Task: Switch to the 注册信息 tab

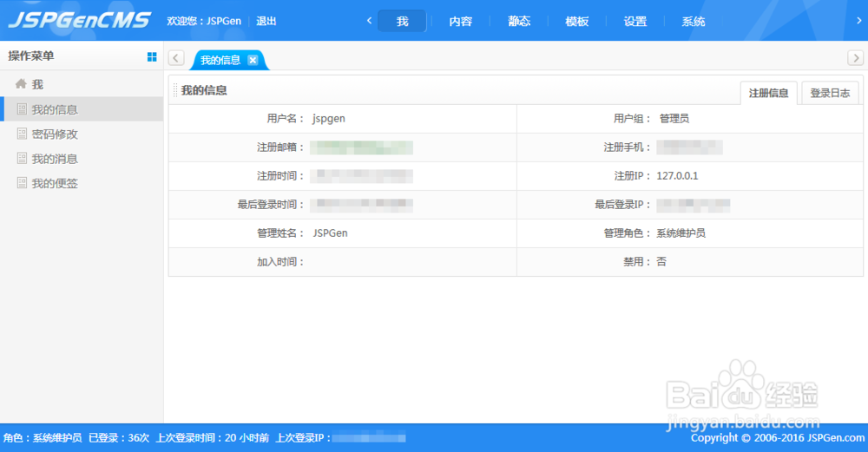Action: coord(768,93)
